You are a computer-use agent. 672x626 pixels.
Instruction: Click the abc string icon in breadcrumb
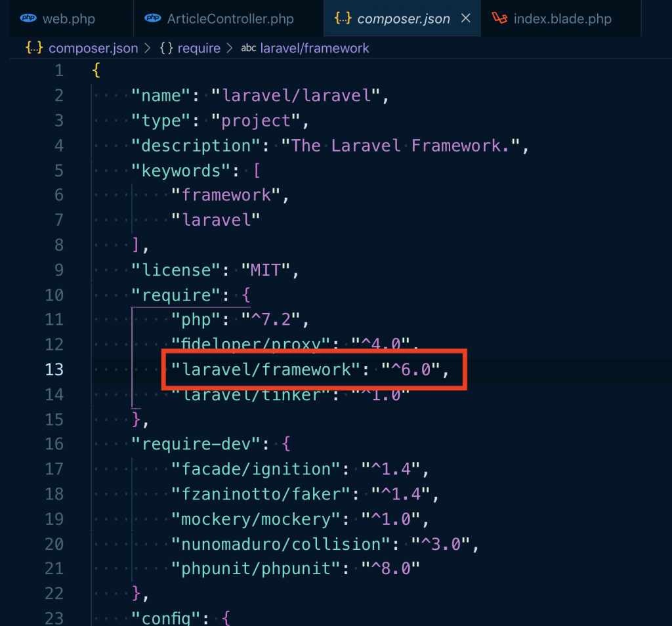(x=249, y=48)
